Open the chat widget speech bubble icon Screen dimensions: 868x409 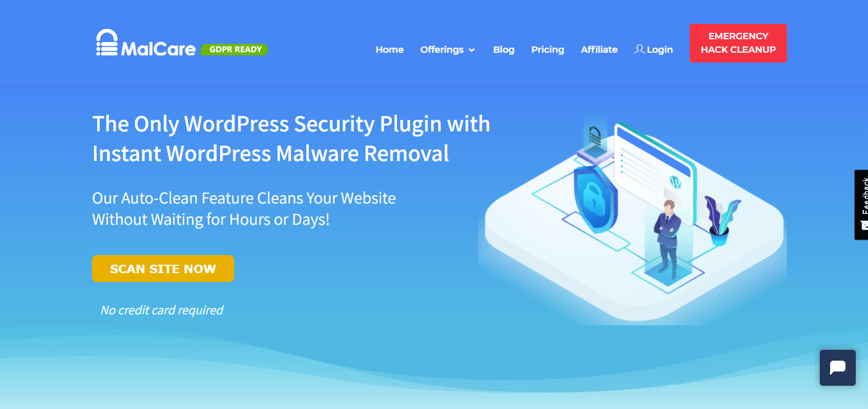point(837,368)
